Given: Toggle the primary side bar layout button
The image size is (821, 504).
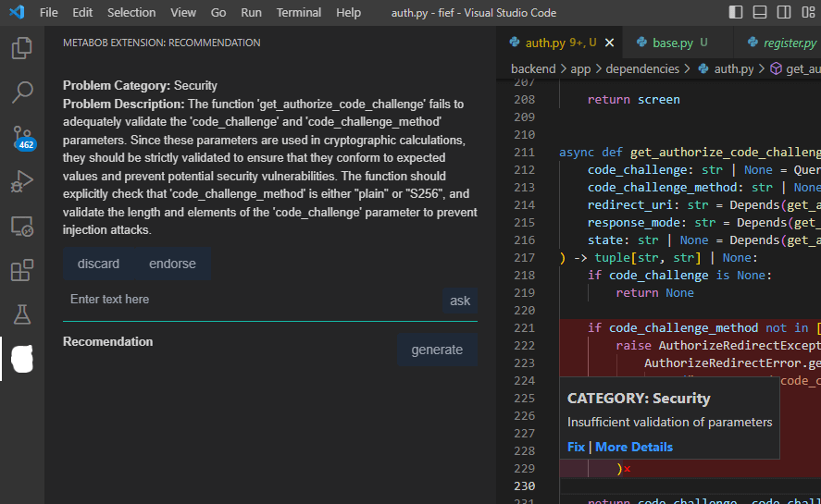Looking at the screenshot, I should click(x=736, y=12).
